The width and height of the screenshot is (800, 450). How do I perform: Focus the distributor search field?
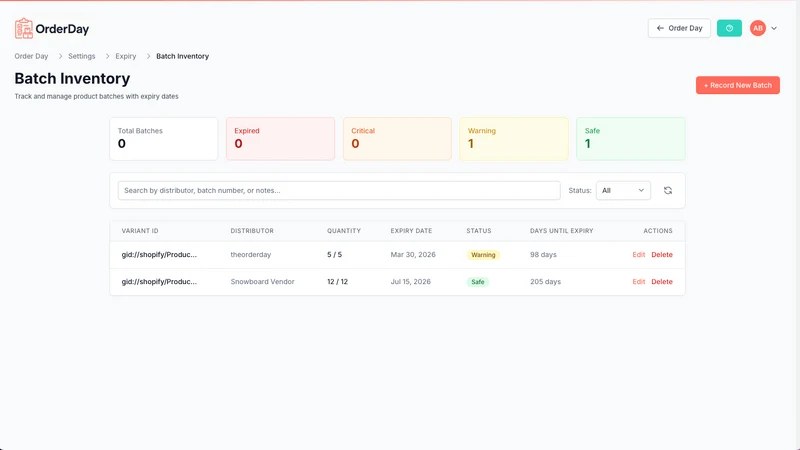339,190
